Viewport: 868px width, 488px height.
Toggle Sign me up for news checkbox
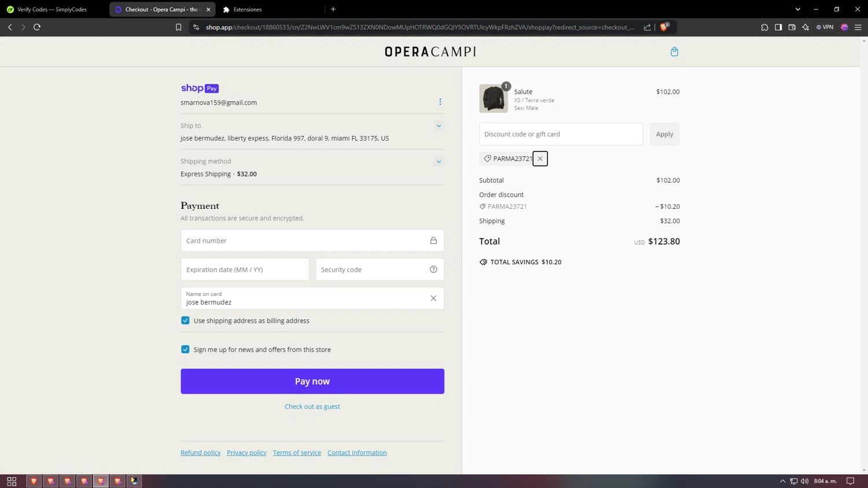click(185, 349)
